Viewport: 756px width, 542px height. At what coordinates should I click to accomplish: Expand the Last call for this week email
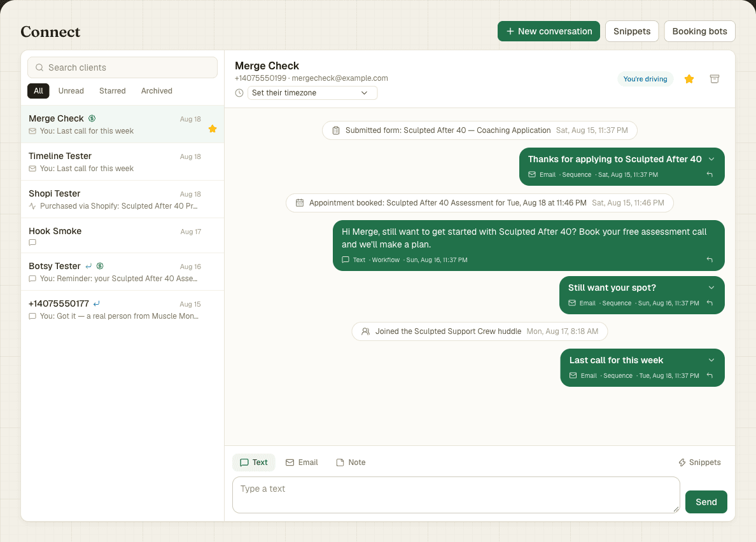[711, 360]
